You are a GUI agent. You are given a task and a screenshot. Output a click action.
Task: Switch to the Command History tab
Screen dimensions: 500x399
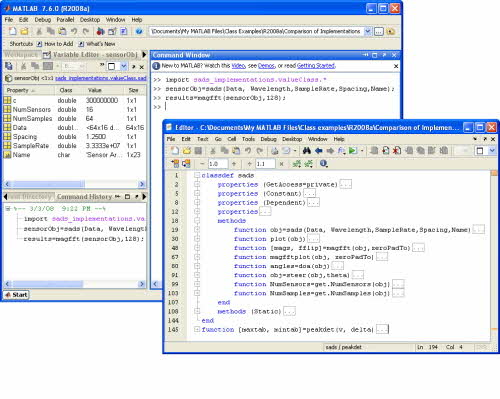point(84,197)
